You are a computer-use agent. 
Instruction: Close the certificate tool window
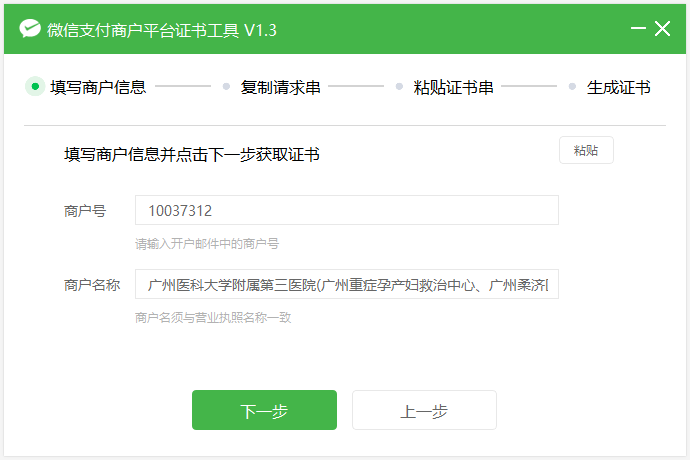coord(662,29)
